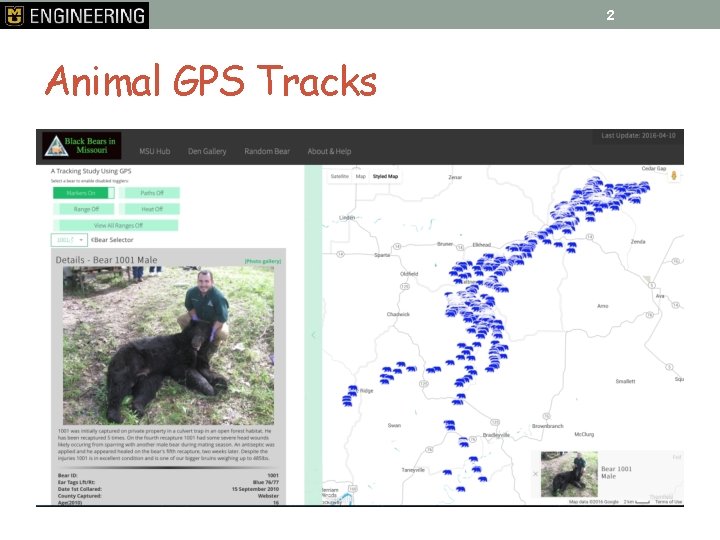The width and height of the screenshot is (720, 540).
Task: Open the Den Gallery page
Action: [x=207, y=151]
